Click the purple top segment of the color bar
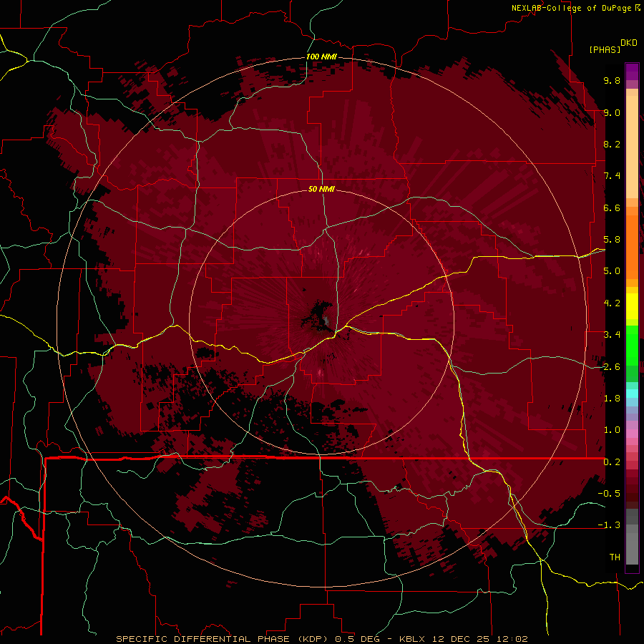644x644 pixels. 632,72
